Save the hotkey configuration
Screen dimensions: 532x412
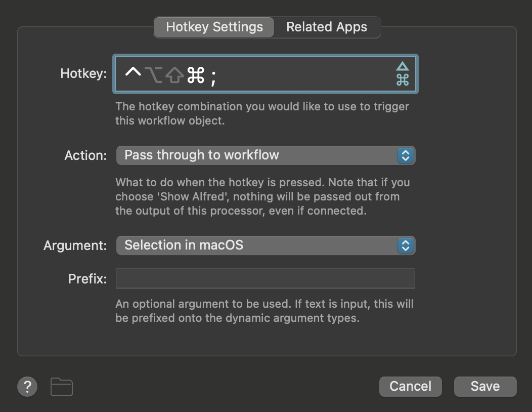point(485,387)
